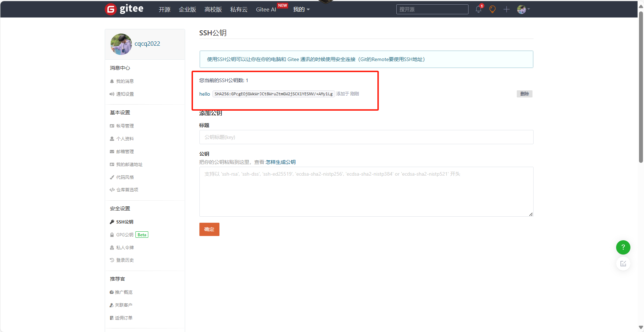Click the envelope icon beside 邮箱管理

click(112, 152)
